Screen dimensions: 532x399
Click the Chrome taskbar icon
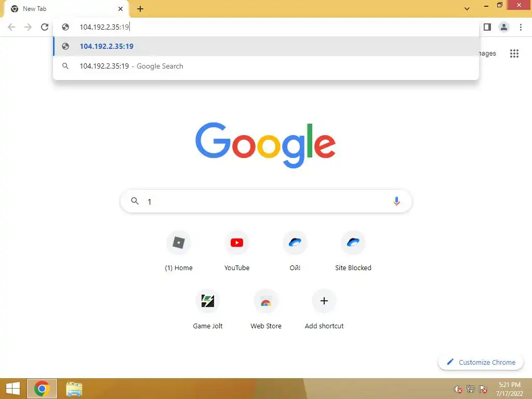pyautogui.click(x=42, y=389)
